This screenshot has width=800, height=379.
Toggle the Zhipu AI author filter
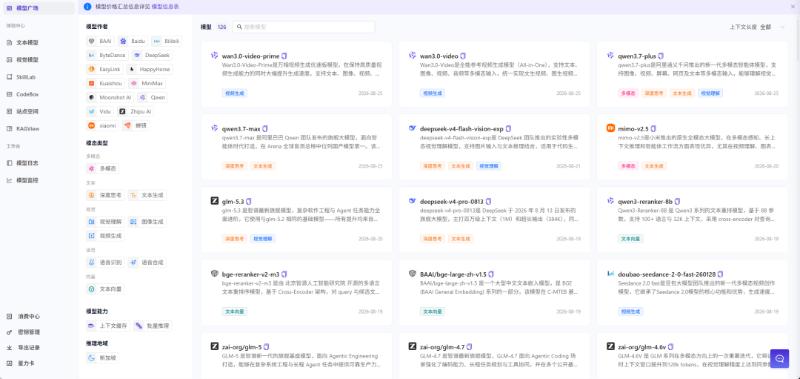click(136, 111)
